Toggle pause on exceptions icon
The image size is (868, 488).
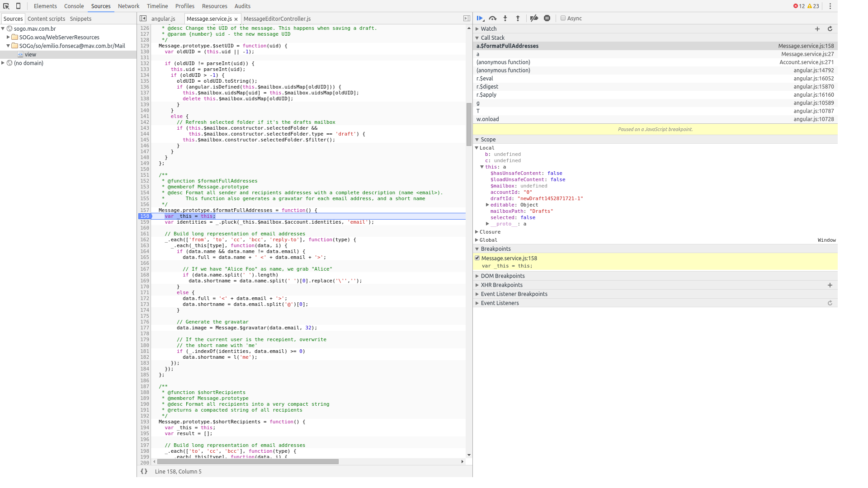coord(547,19)
